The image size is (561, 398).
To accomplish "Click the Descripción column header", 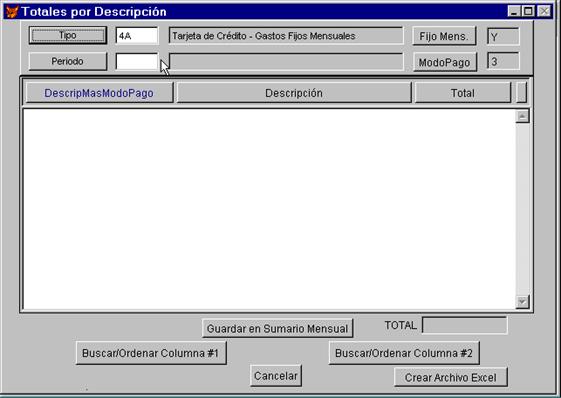I will pyautogui.click(x=294, y=93).
